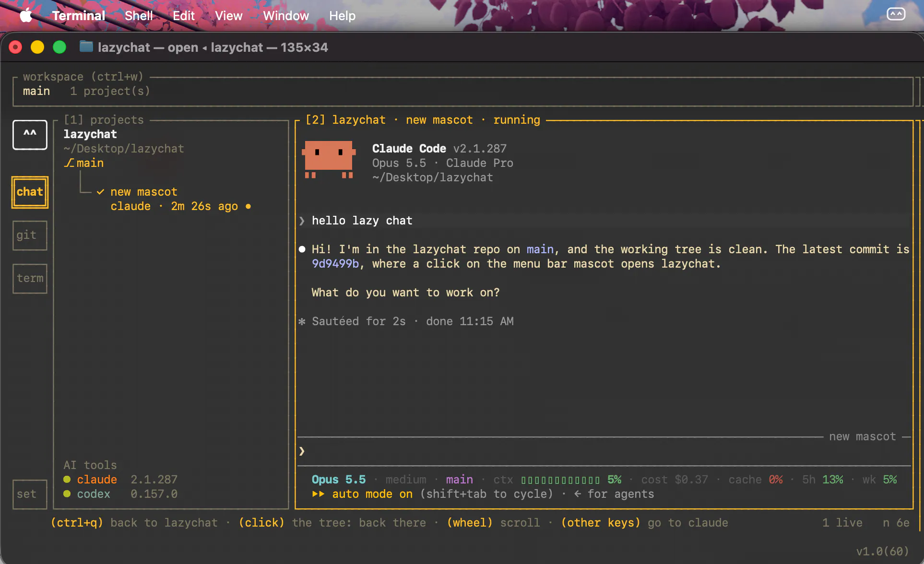Open the Shell menu
This screenshot has width=924, height=564.
139,16
